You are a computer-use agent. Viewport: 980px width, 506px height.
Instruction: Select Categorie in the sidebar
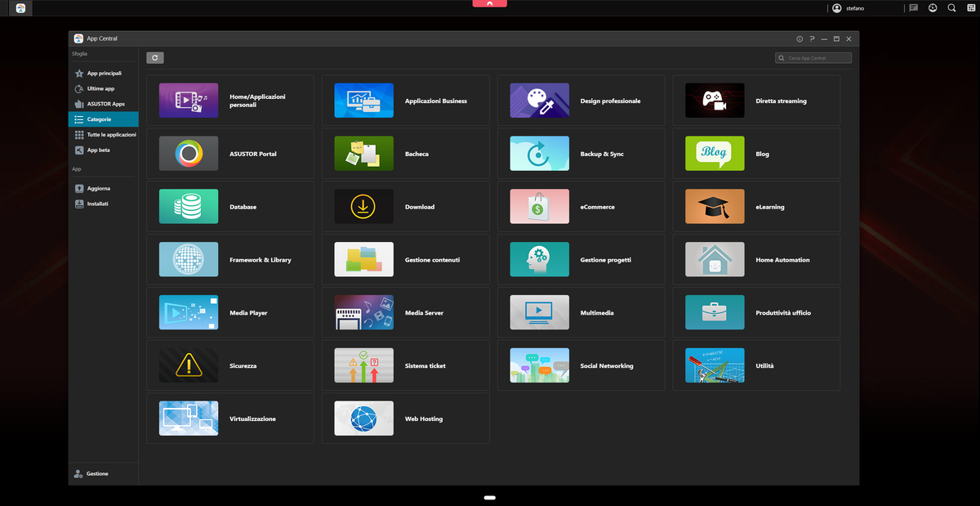104,119
